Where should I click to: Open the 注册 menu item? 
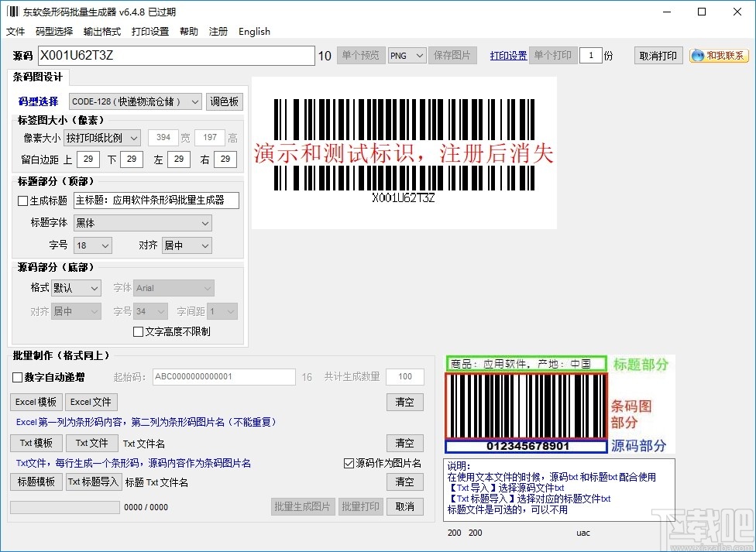point(218,32)
